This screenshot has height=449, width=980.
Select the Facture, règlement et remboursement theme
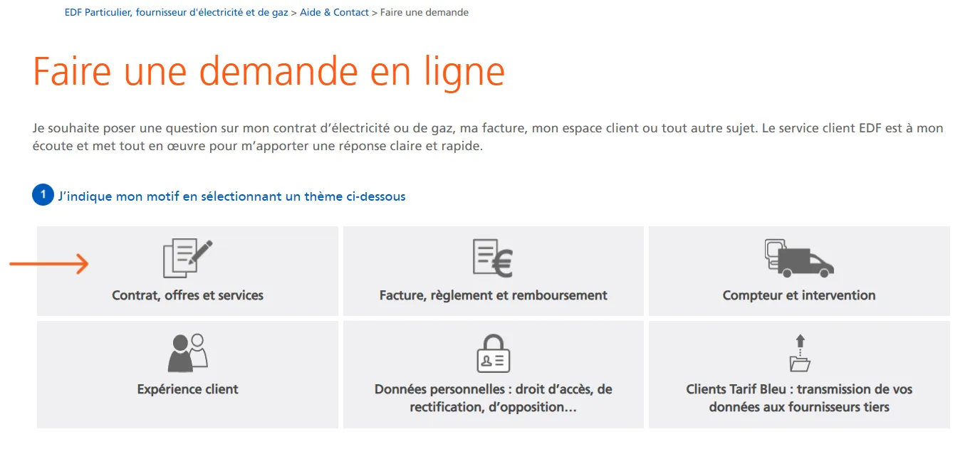[493, 270]
